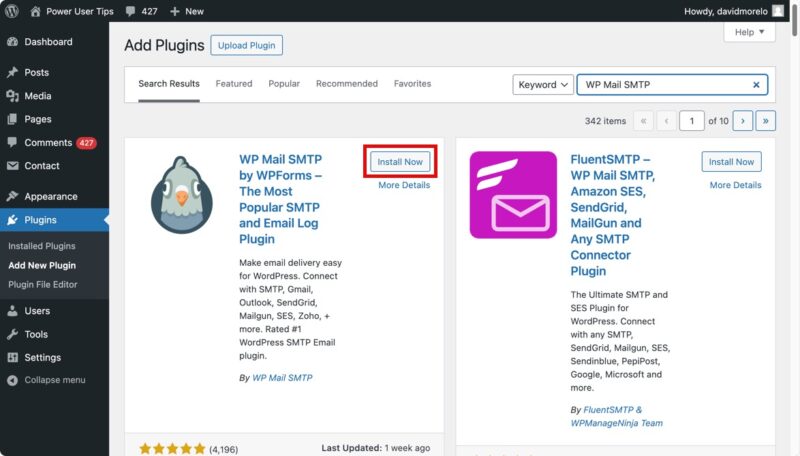Click the Upload Plugin button
Screen dimensions: 800x456
point(246,45)
